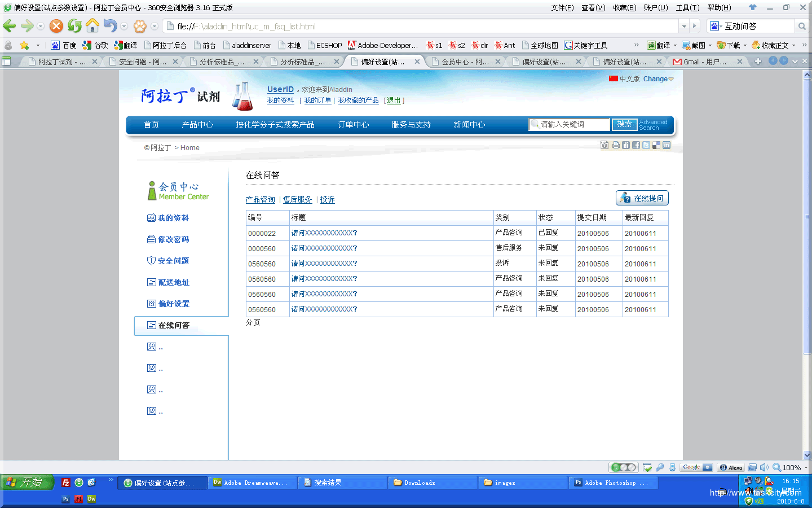
Task: Toggle the switch in browser status bar
Action: click(x=624, y=467)
